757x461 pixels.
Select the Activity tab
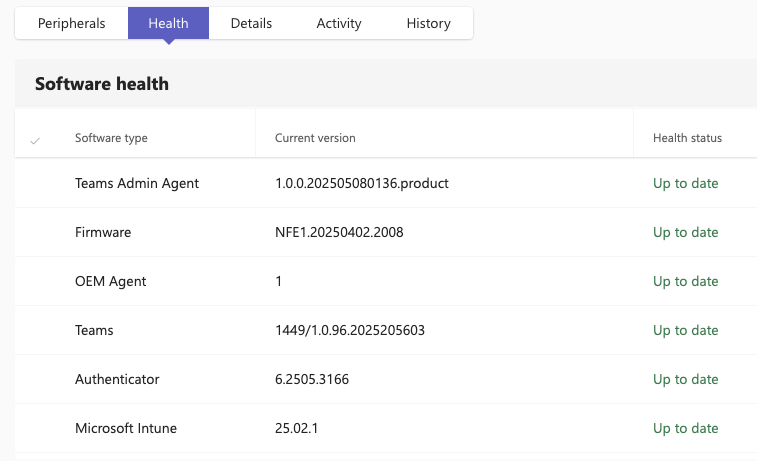click(x=339, y=23)
